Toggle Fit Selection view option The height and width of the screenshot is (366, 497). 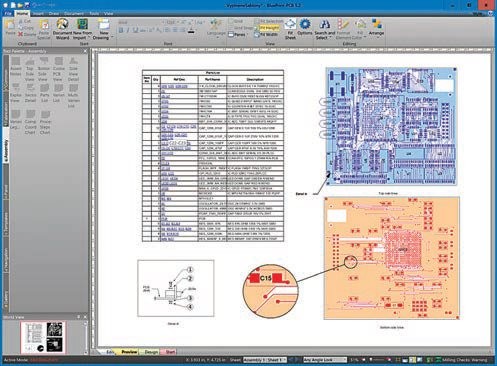pos(269,21)
